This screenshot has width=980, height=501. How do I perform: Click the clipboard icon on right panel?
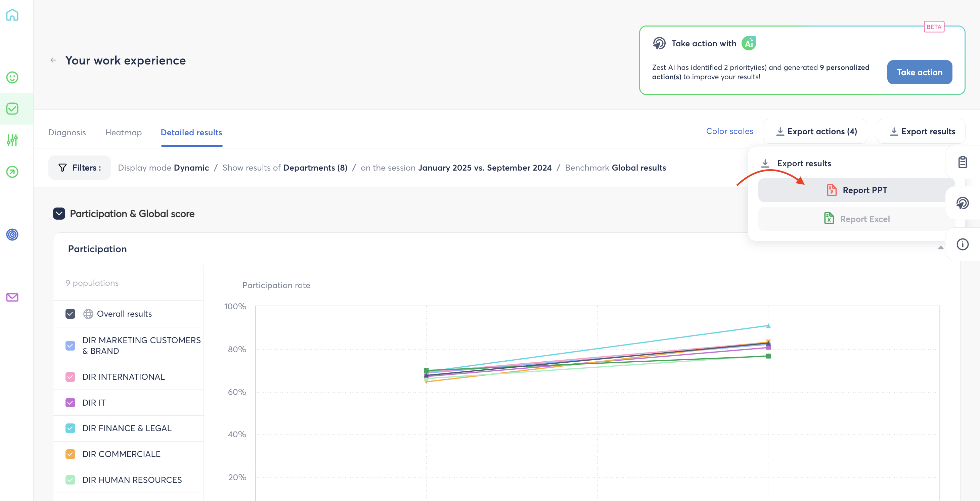click(x=963, y=162)
